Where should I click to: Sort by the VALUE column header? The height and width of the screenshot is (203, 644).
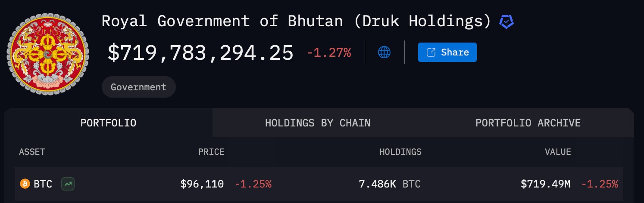[558, 152]
